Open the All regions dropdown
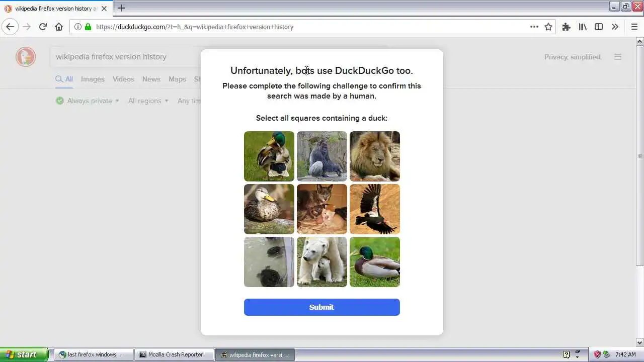This screenshot has height=362, width=644. tap(148, 101)
